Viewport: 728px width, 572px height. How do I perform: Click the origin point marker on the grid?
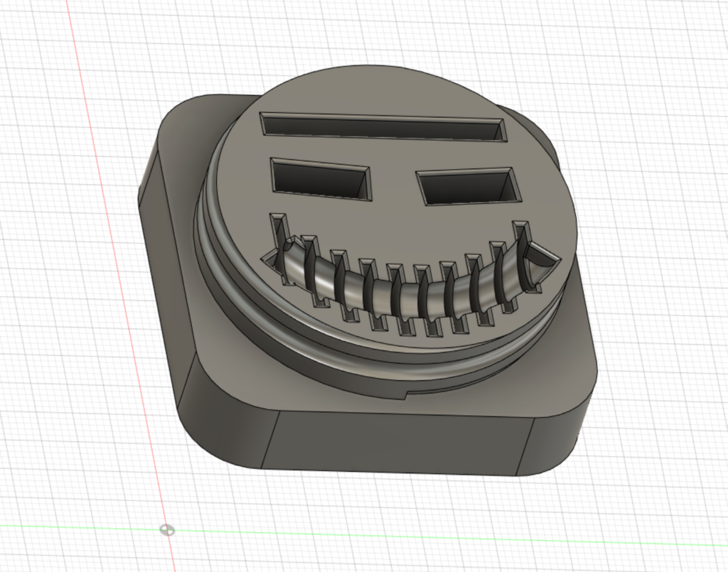coord(167,529)
